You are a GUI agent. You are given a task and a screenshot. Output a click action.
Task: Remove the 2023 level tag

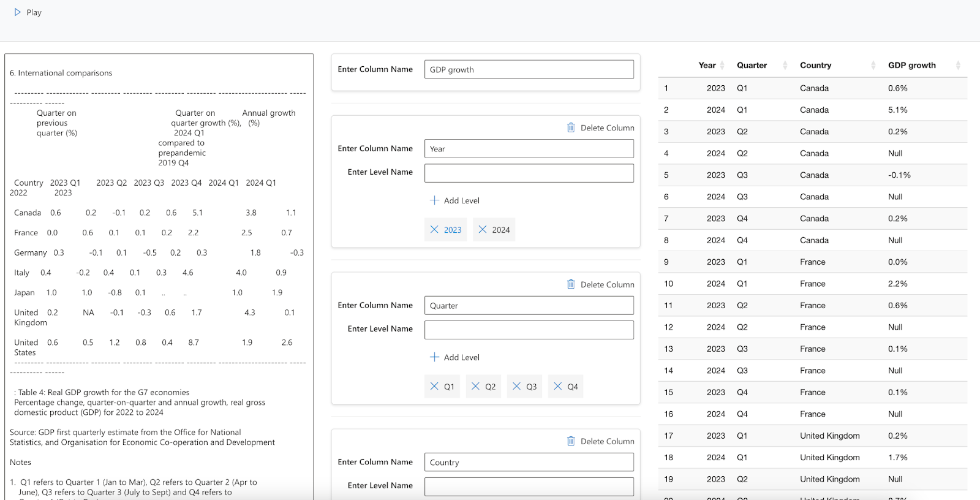pos(434,230)
